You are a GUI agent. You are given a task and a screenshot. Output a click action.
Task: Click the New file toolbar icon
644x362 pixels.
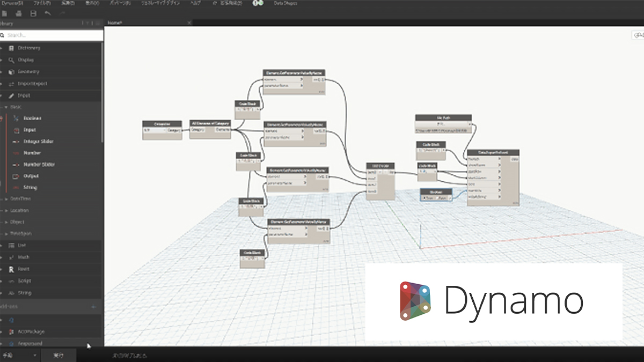pyautogui.click(x=4, y=13)
